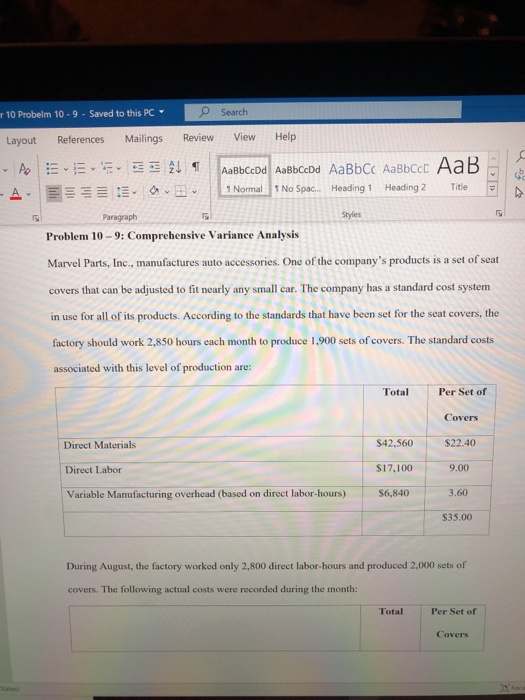Increase the paragraph indent

pos(154,168)
